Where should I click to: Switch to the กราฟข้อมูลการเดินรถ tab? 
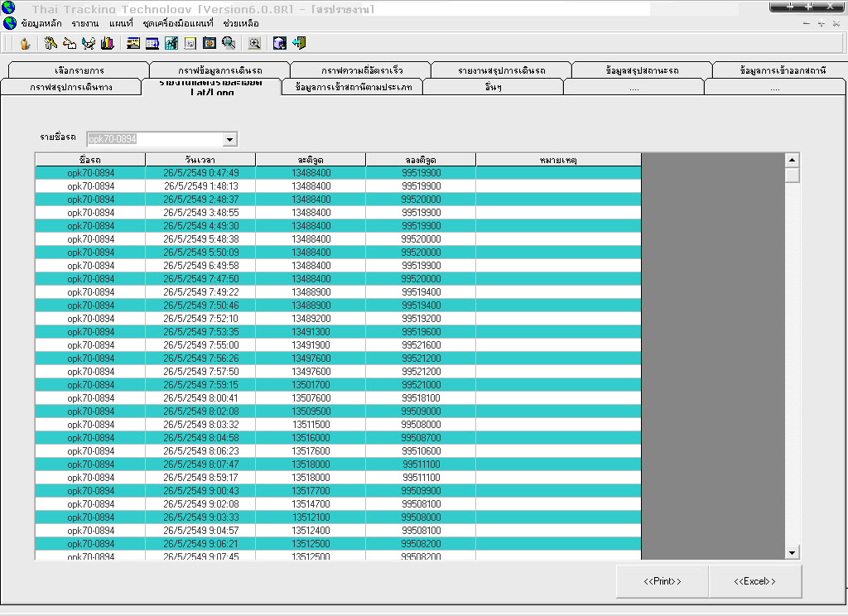click(x=220, y=70)
